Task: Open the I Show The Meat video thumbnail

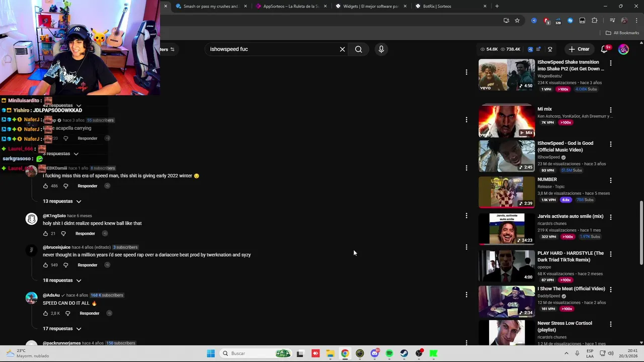Action: (x=507, y=302)
